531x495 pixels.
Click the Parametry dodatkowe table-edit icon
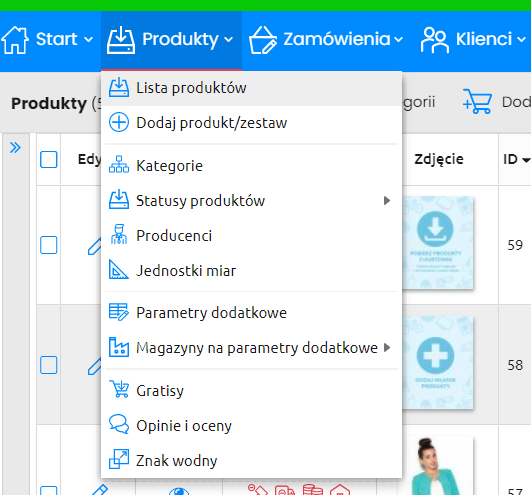(x=119, y=312)
